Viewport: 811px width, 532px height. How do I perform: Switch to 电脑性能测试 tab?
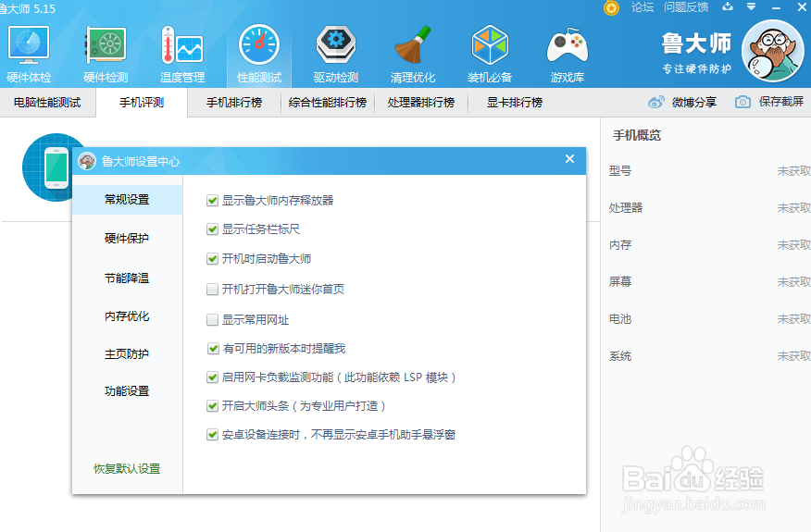47,103
